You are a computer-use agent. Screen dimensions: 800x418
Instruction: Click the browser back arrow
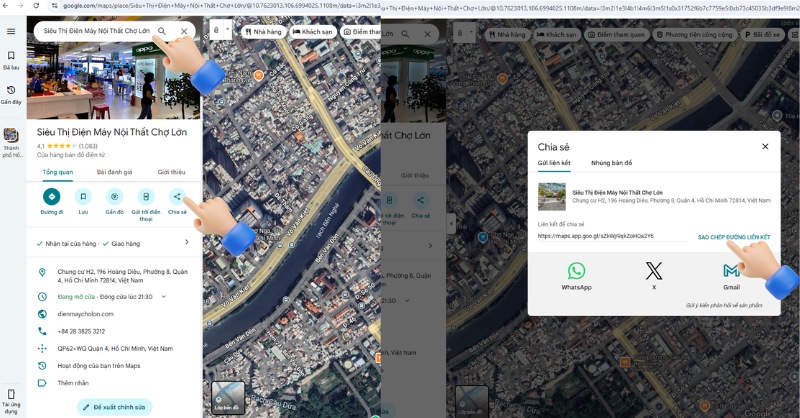click(6, 6)
